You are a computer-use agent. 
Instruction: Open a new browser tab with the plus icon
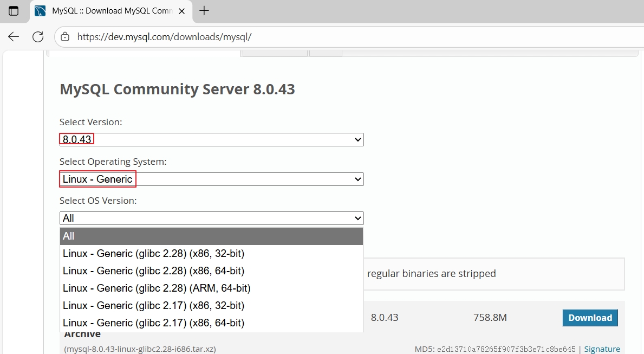point(204,11)
